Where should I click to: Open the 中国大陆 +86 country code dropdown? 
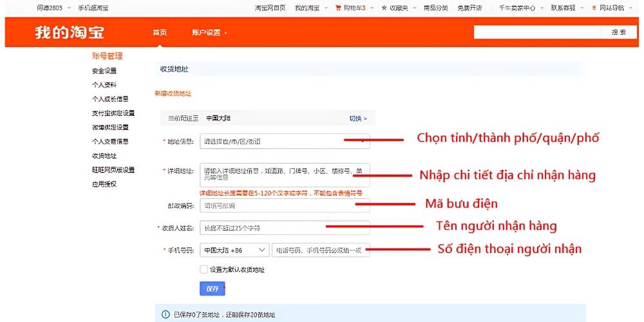[234, 250]
